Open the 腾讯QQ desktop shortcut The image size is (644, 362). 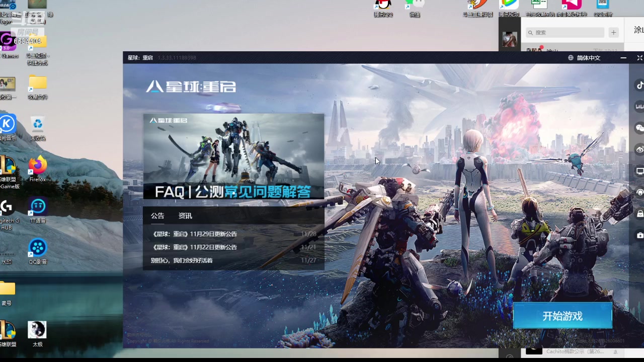coord(383,9)
